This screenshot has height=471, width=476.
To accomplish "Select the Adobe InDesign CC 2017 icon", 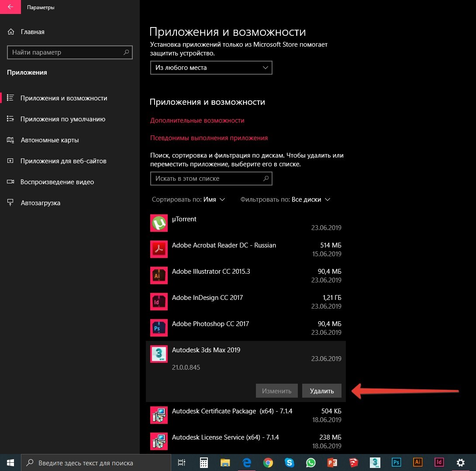I will (159, 301).
